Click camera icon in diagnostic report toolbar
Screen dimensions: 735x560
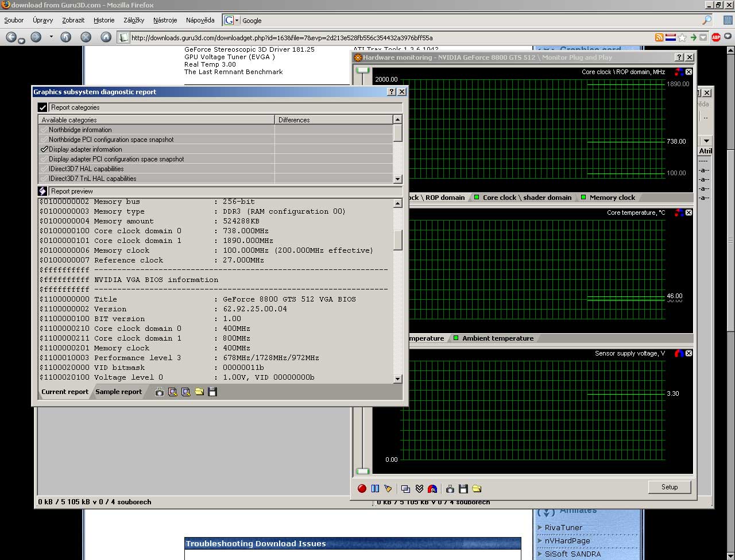pyautogui.click(x=160, y=392)
